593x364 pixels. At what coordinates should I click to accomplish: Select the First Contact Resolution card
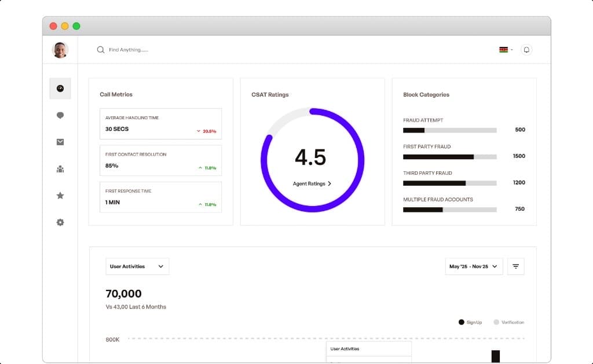(x=161, y=161)
